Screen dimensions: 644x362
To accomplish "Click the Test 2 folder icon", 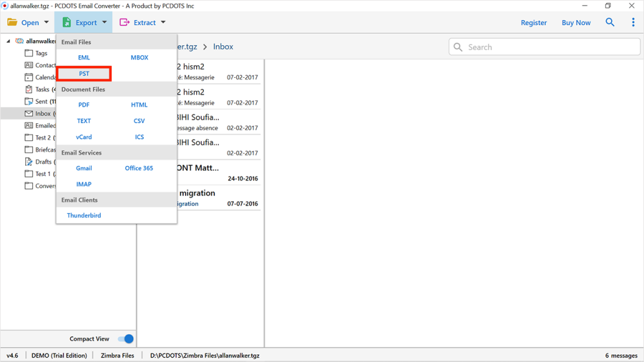I will (x=29, y=138).
